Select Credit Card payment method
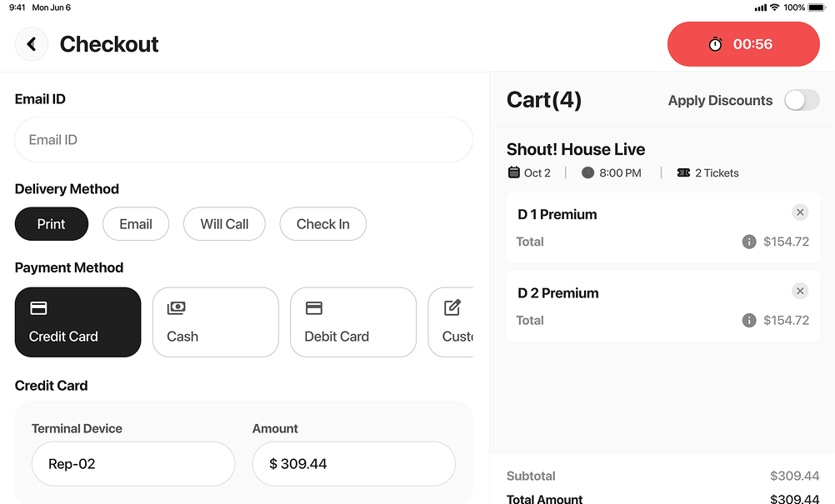The height and width of the screenshot is (504, 835). [x=77, y=322]
